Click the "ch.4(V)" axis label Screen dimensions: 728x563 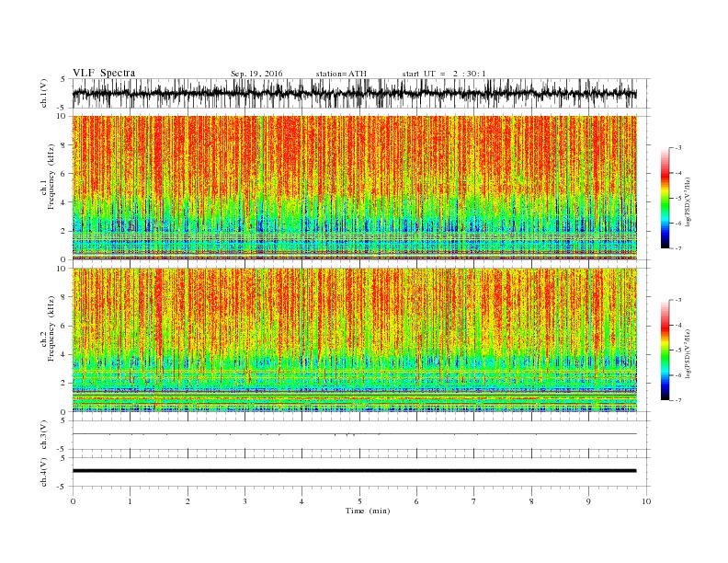[x=44, y=472]
